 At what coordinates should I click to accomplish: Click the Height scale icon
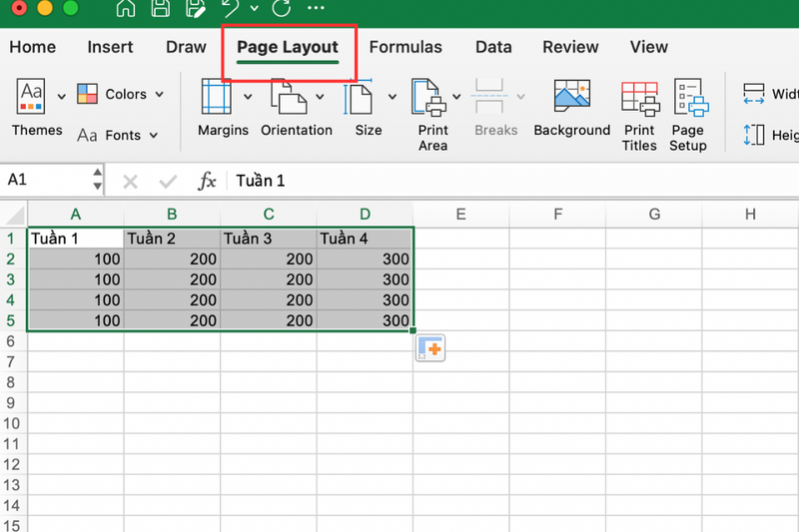[x=754, y=135]
